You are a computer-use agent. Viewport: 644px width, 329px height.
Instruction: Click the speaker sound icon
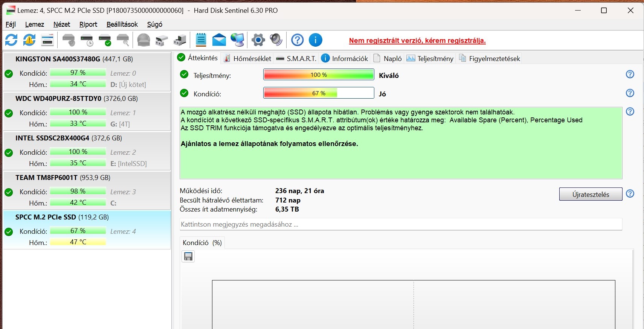tap(276, 40)
